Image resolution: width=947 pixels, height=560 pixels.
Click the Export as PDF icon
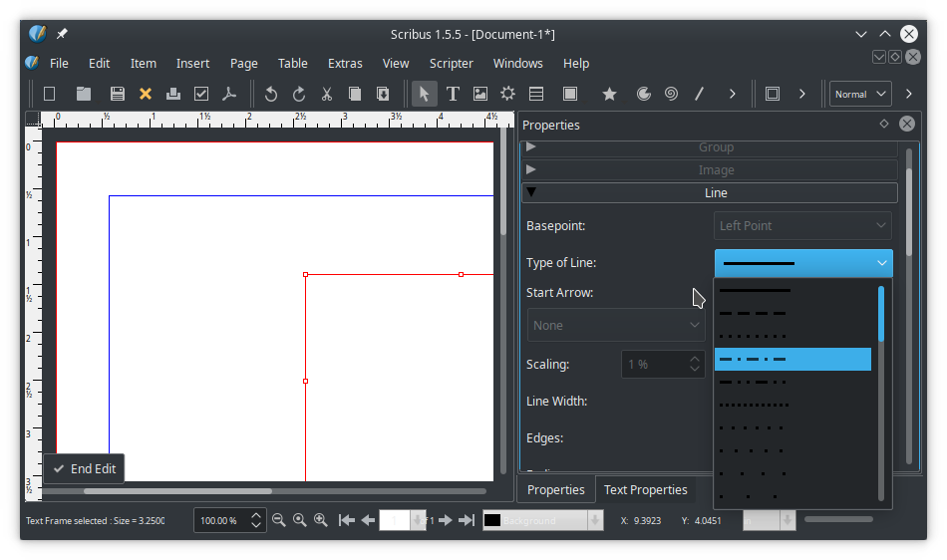click(229, 94)
